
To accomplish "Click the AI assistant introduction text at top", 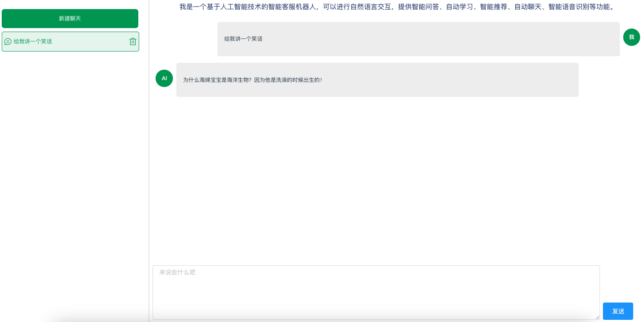I will coord(397,7).
